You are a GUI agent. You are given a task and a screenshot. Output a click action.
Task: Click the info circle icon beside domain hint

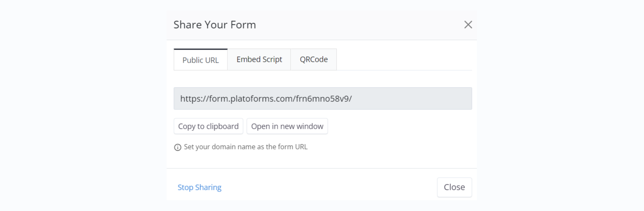pyautogui.click(x=178, y=147)
